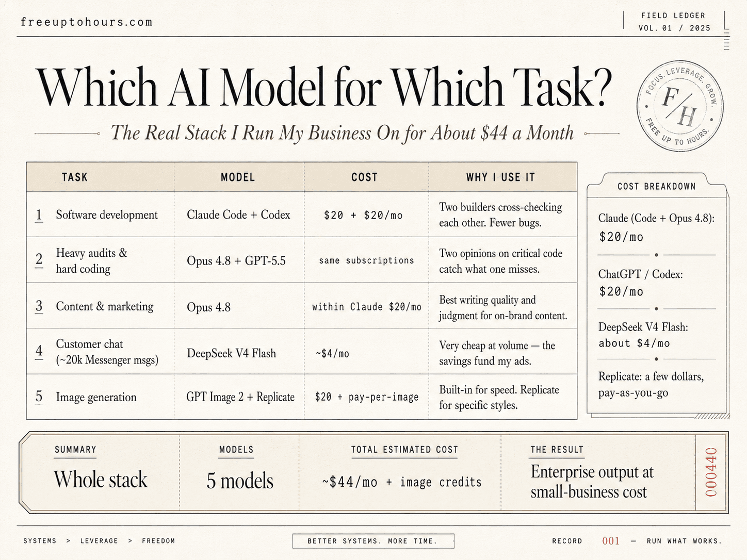Click the 'GPT Image 2 + Replicate' cell
The width and height of the screenshot is (747, 560).
(x=240, y=397)
